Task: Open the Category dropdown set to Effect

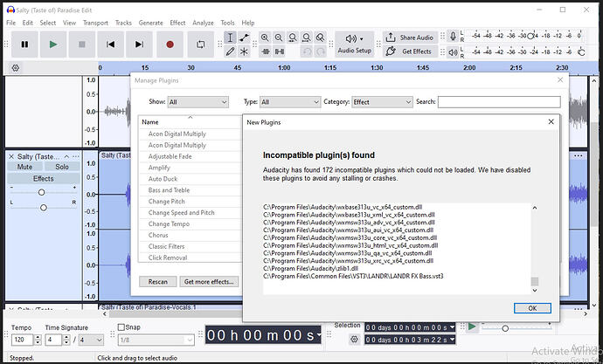Action: (381, 102)
